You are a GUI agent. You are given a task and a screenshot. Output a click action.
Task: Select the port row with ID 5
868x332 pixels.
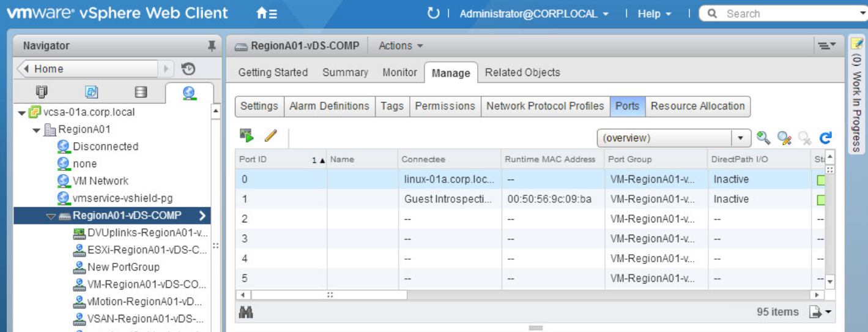[530, 278]
